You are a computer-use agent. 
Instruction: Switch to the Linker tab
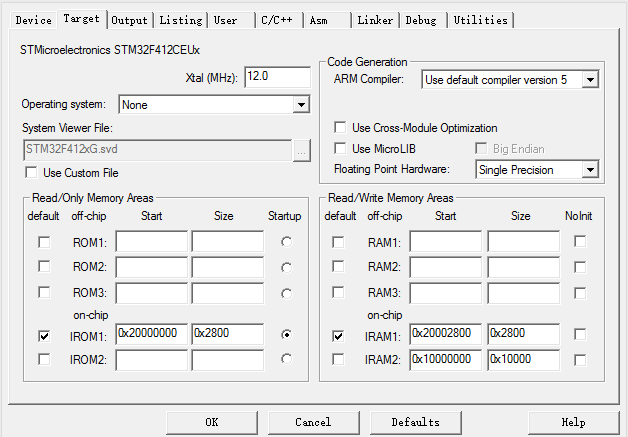pyautogui.click(x=375, y=20)
